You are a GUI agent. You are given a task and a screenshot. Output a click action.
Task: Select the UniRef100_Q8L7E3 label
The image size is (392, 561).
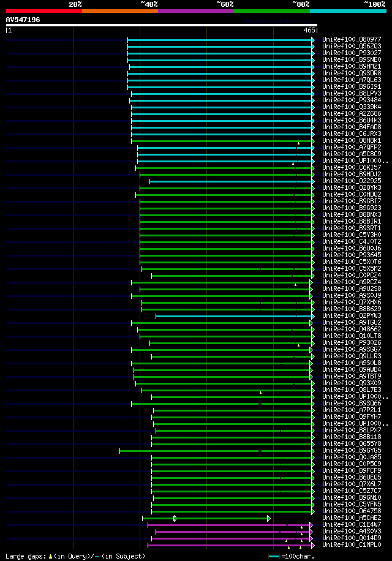(x=352, y=390)
